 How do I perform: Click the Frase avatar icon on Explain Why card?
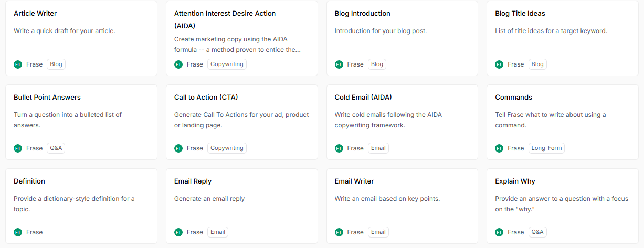coord(499,232)
